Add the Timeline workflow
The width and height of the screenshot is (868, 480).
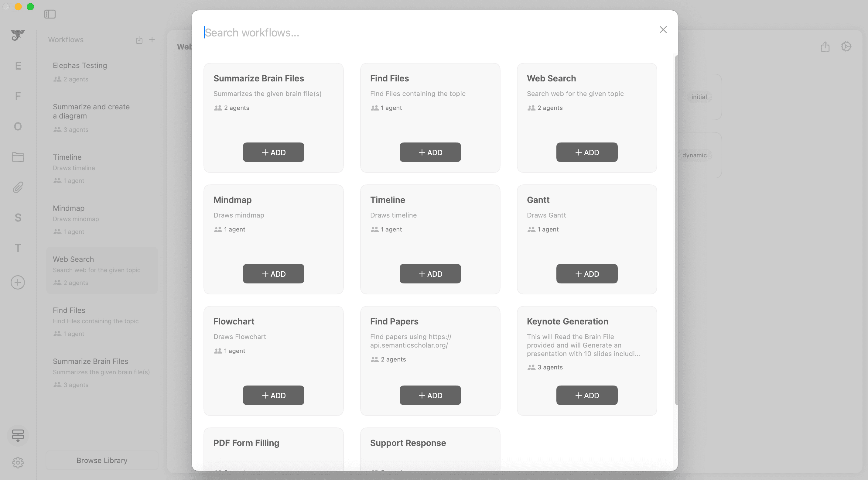click(x=430, y=273)
